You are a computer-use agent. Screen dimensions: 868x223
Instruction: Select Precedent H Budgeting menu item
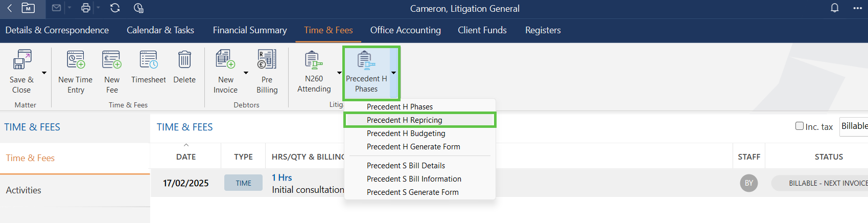coord(406,133)
